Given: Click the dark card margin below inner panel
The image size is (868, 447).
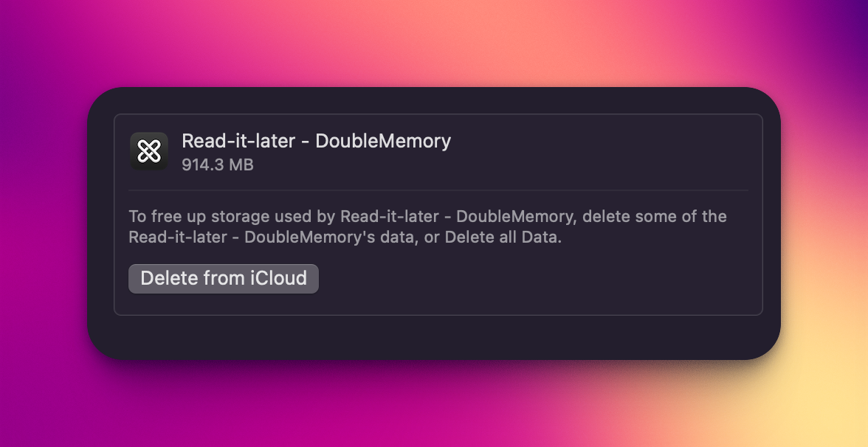Looking at the screenshot, I should [x=435, y=338].
